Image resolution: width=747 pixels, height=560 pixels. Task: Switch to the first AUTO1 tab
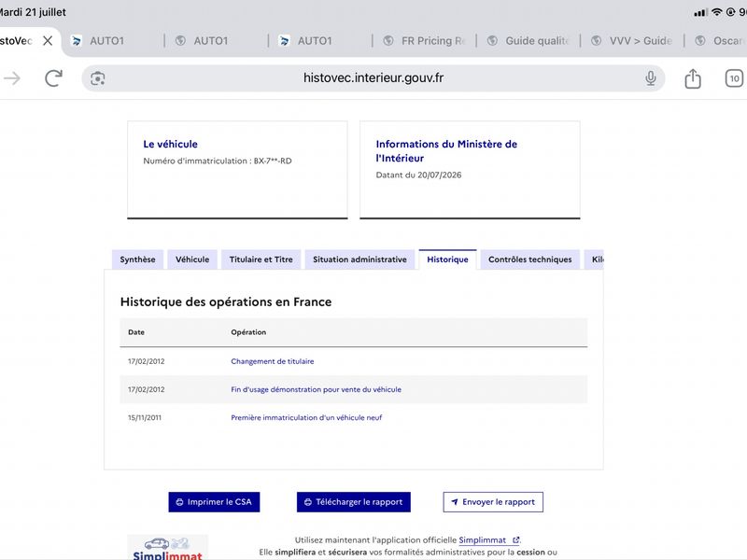(112, 41)
